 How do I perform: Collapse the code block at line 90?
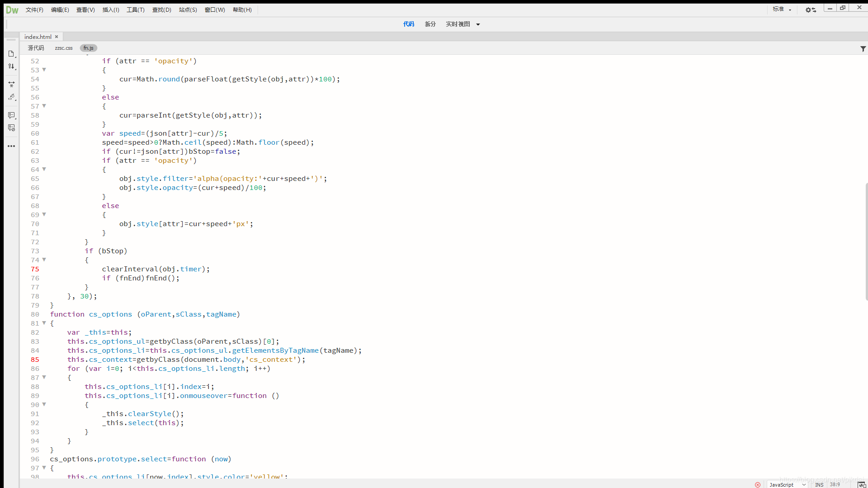(44, 404)
